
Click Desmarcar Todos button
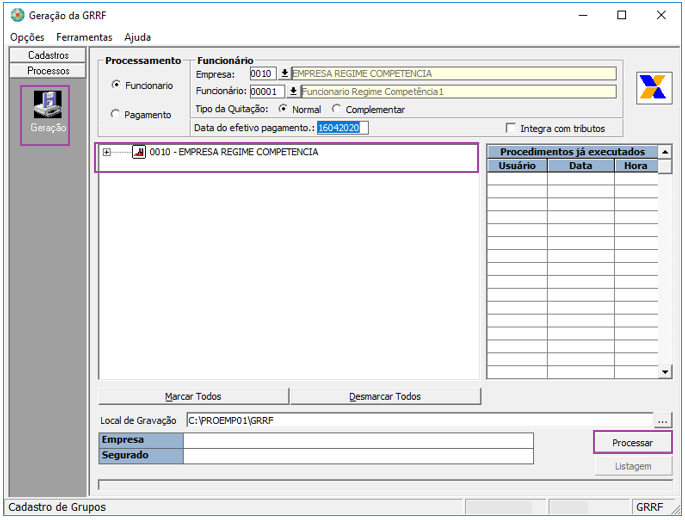click(385, 396)
